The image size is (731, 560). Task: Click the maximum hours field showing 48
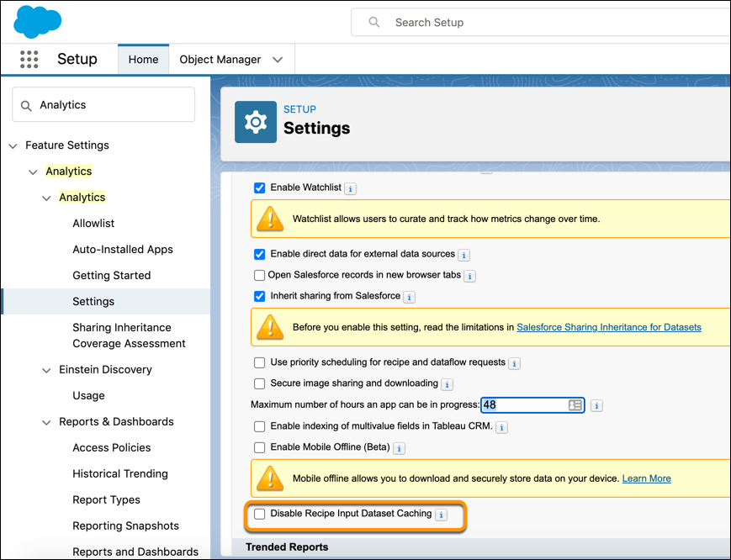coord(532,404)
